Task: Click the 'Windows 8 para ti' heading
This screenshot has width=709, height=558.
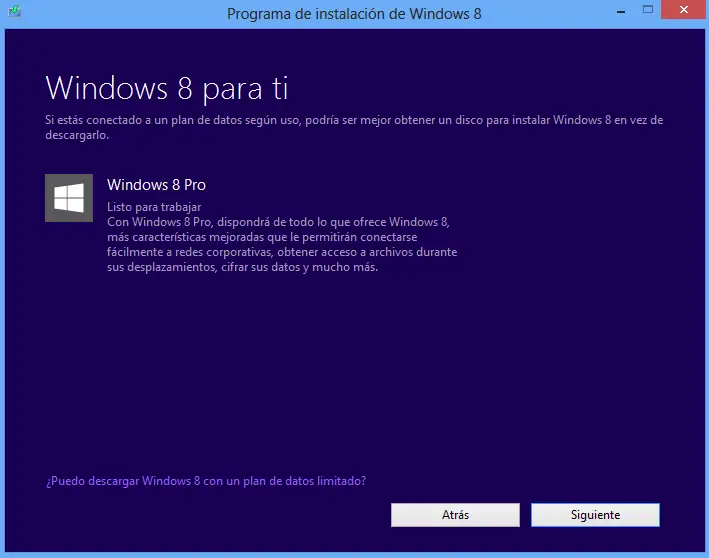Action: click(x=167, y=88)
